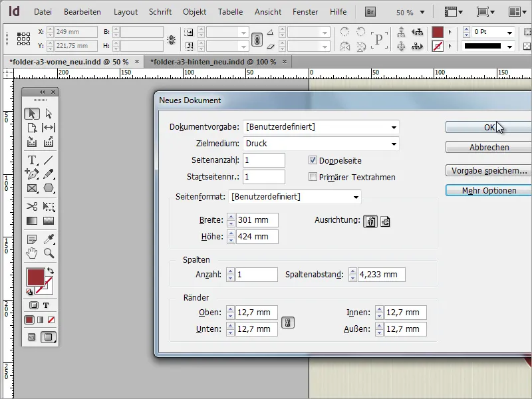Select the Pencil tool
532x399 pixels.
click(49, 174)
